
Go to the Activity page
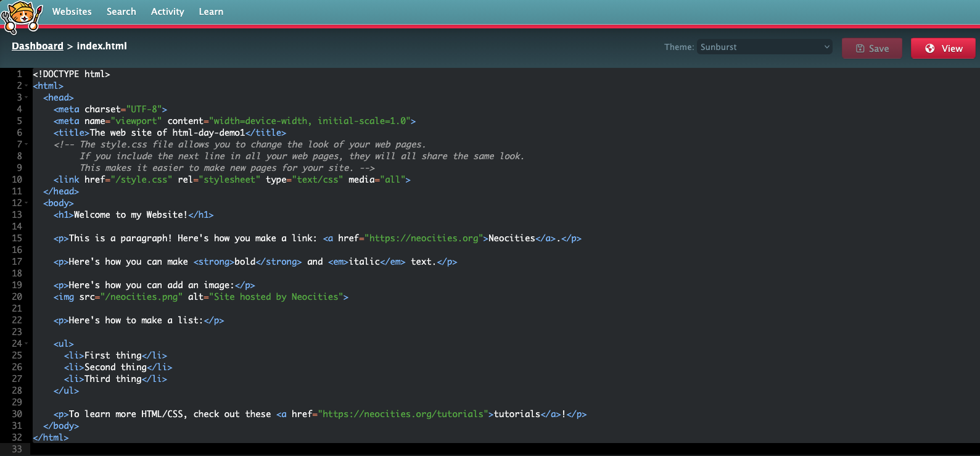[x=167, y=12]
